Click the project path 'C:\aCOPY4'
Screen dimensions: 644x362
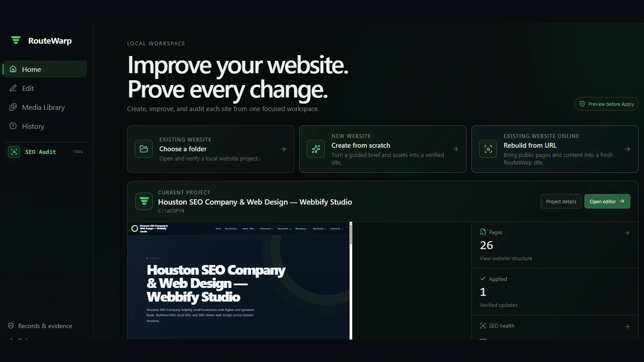[x=171, y=211]
